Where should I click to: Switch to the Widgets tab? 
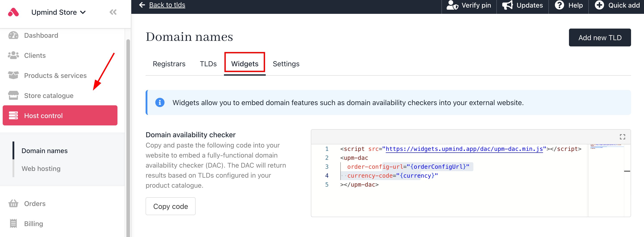(x=245, y=64)
